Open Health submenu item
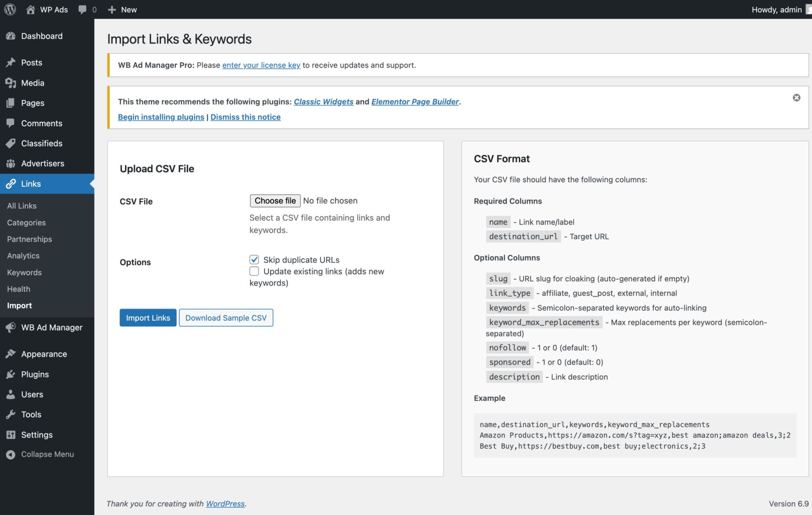The width and height of the screenshot is (812, 515). [19, 289]
